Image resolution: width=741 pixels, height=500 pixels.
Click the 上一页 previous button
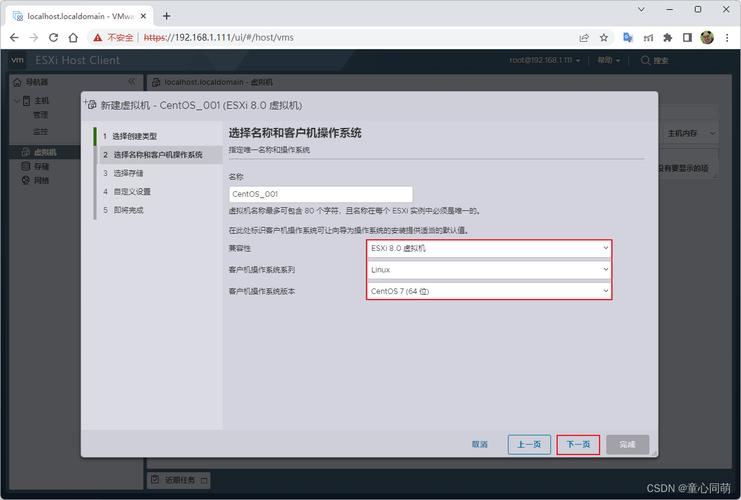click(x=529, y=445)
